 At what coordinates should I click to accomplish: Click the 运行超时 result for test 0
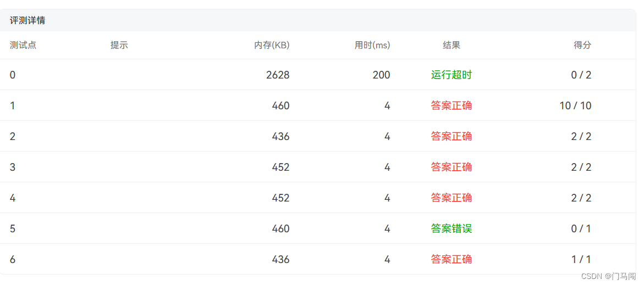452,75
